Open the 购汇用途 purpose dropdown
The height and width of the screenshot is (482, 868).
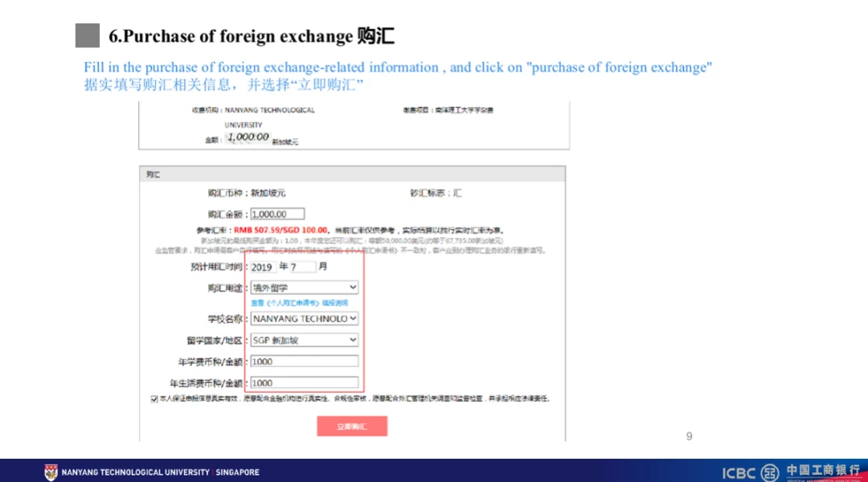coord(305,288)
